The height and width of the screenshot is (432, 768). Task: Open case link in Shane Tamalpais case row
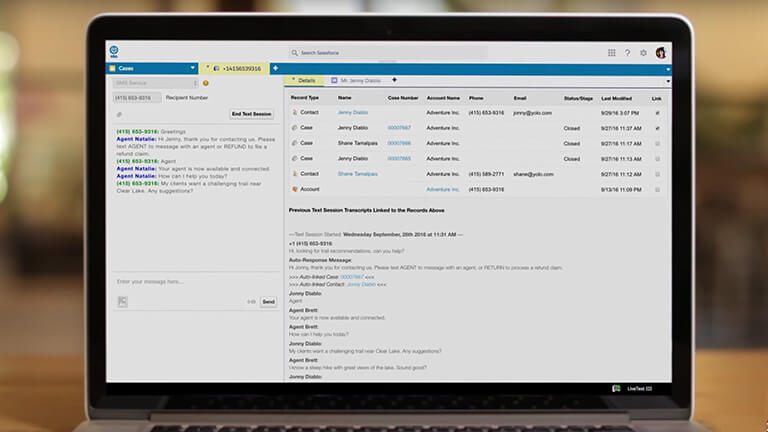[x=399, y=144]
